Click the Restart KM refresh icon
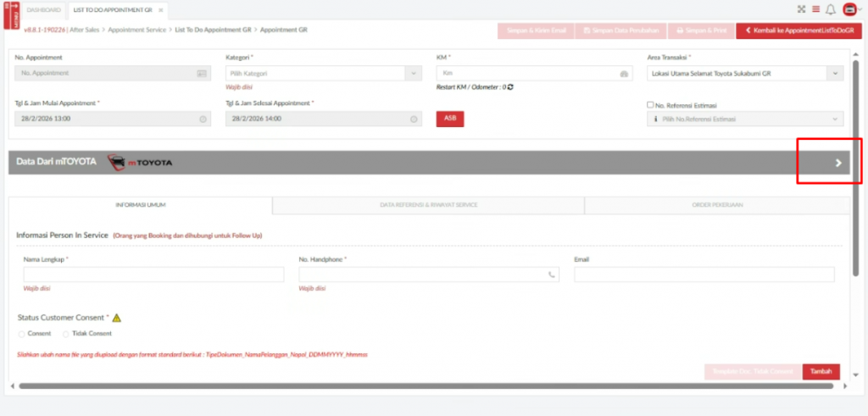Image resolution: width=868 pixels, height=416 pixels. (x=510, y=86)
